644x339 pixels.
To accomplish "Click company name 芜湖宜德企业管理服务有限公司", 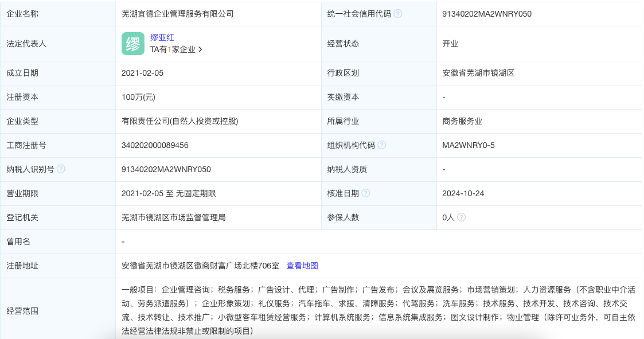I will point(178,14).
